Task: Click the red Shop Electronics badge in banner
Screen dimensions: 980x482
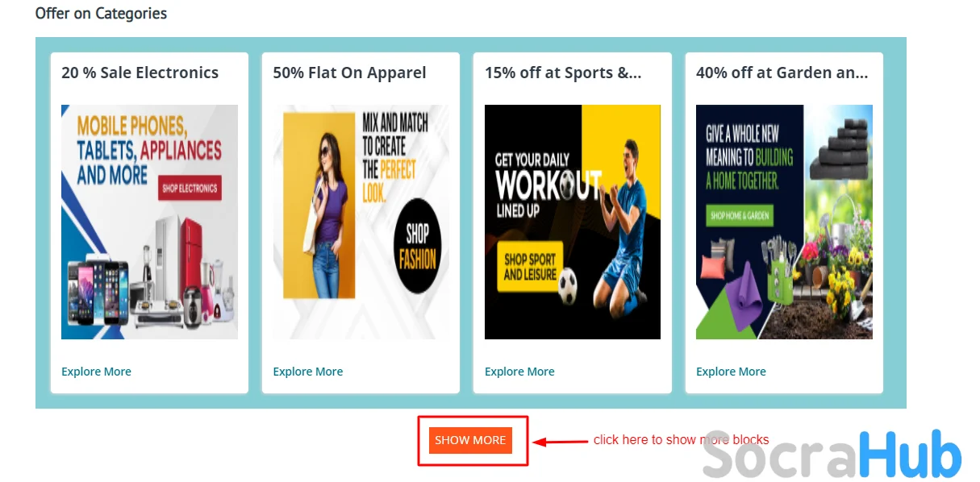Action: (190, 188)
